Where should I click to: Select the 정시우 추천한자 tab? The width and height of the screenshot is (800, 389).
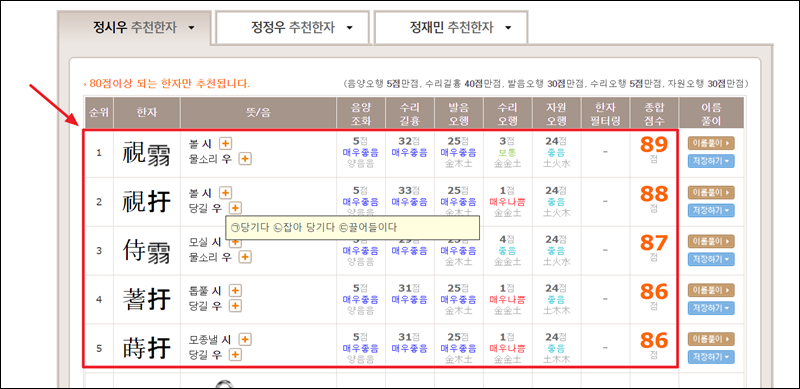point(134,28)
